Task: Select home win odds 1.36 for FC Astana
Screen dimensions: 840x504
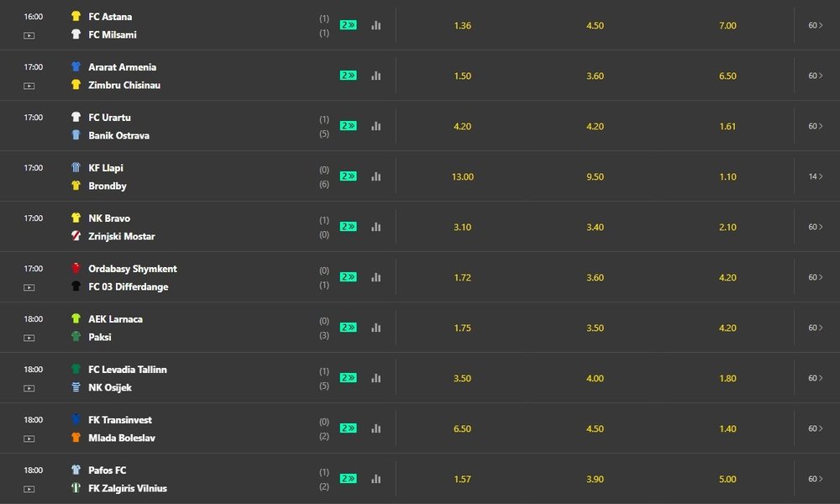Action: (x=462, y=25)
